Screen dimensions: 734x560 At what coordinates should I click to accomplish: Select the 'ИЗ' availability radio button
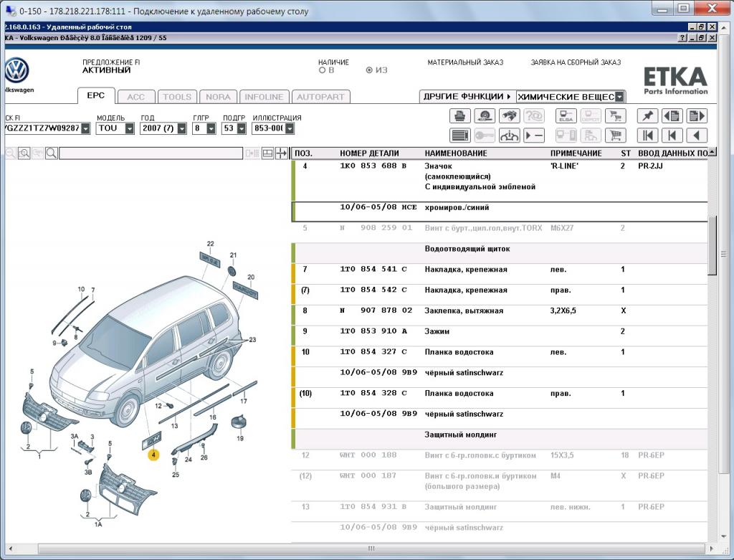click(x=369, y=70)
